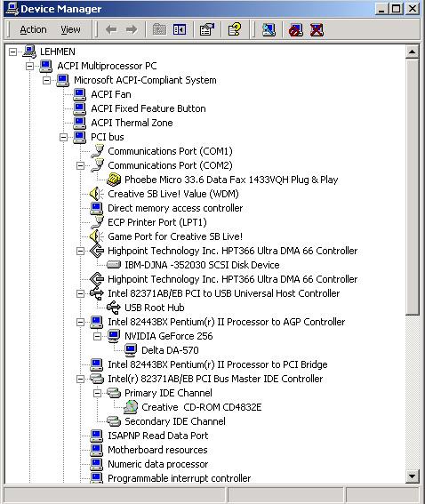Image resolution: width=425 pixels, height=504 pixels.
Task: Click the Communications Port (COM1) icon
Action: pyautogui.click(x=97, y=151)
